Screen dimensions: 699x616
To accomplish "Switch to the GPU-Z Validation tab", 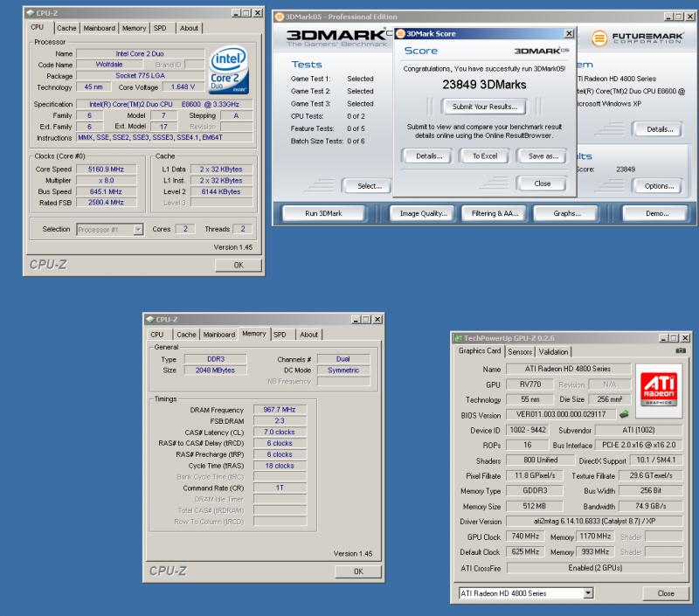I will click(553, 351).
